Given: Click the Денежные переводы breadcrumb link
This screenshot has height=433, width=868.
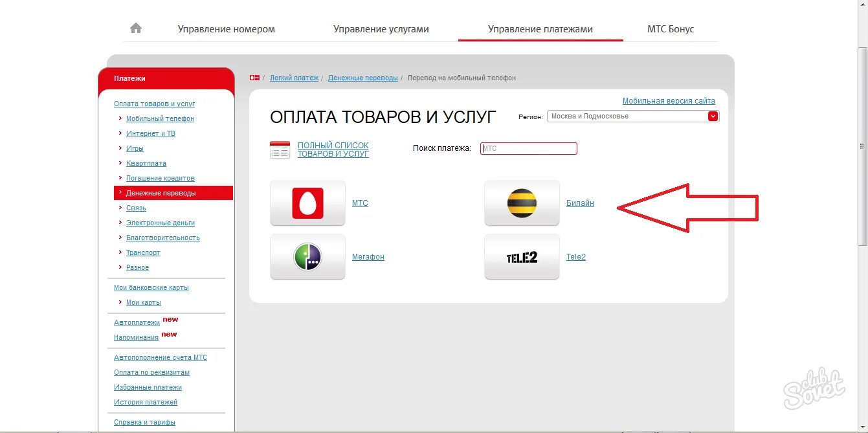Looking at the screenshot, I should [363, 78].
